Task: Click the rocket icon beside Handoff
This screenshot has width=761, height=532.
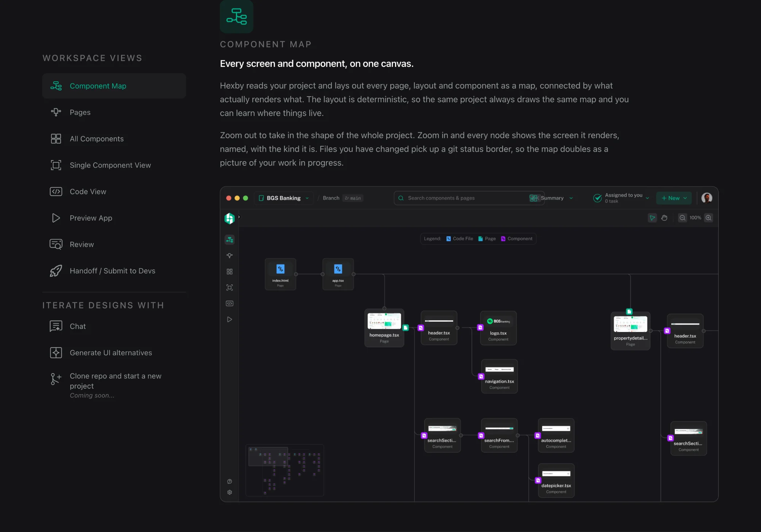Action: point(56,271)
